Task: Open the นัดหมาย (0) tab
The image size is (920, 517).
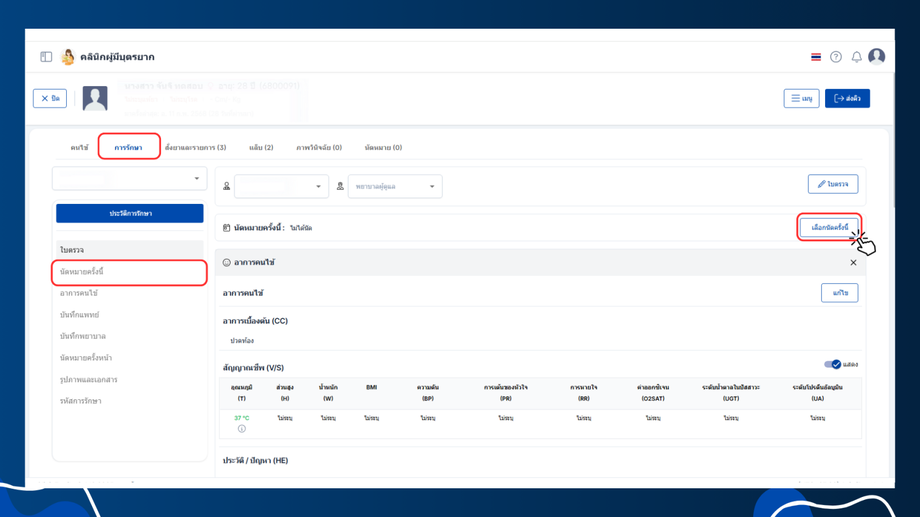Action: click(383, 147)
